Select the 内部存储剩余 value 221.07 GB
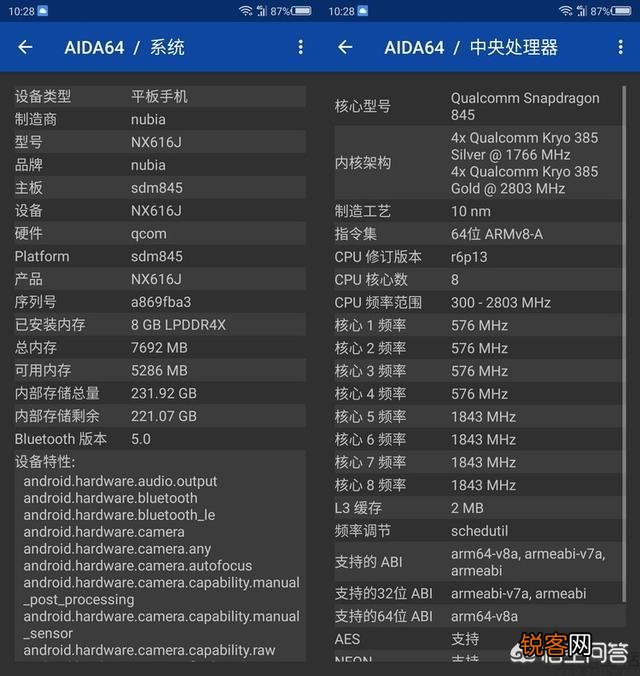Viewport: 640px width, 676px height. (x=163, y=416)
